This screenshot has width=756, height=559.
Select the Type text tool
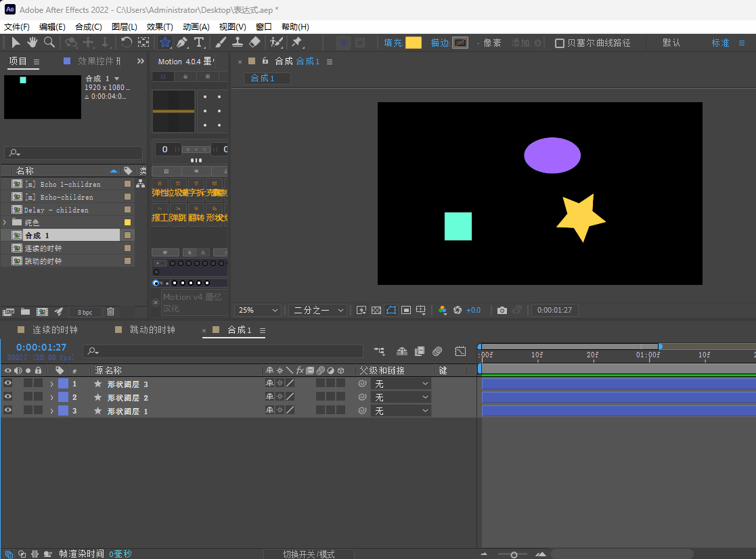199,43
